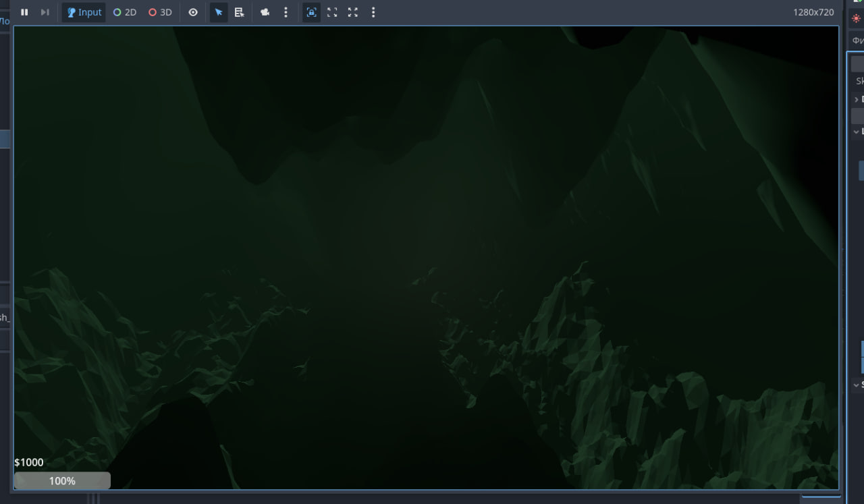This screenshot has width=864, height=504.
Task: Enable 2D node selection mode
Action: point(125,12)
